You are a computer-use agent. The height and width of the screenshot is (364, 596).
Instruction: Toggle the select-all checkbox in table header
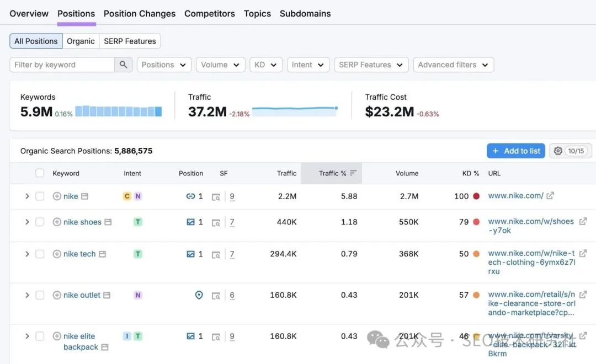click(x=40, y=173)
